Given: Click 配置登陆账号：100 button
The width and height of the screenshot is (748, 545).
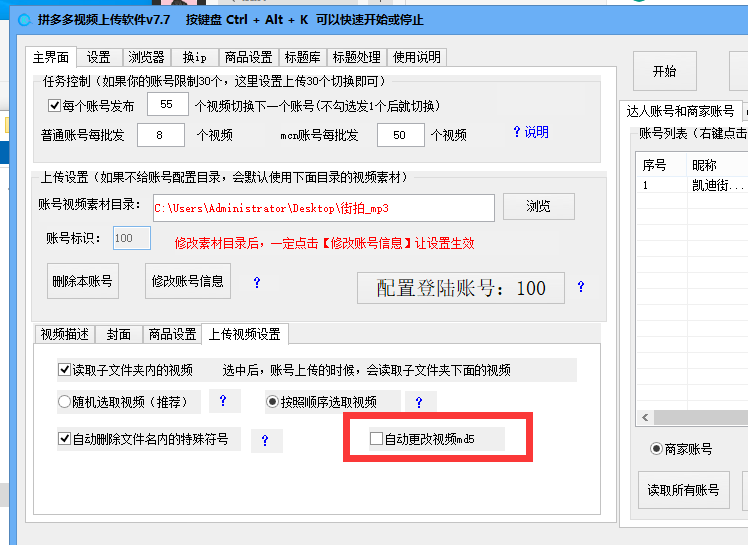Looking at the screenshot, I should (x=461, y=288).
